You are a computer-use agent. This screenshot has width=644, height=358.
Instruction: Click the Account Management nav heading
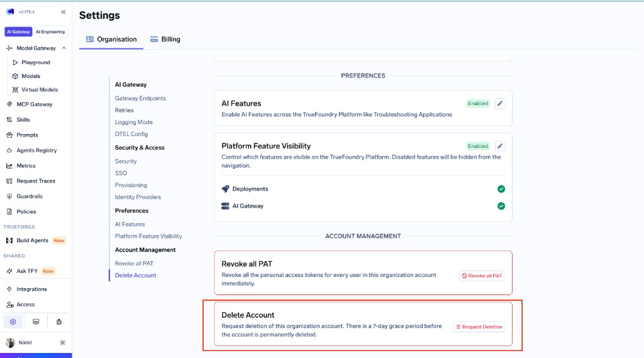point(145,250)
